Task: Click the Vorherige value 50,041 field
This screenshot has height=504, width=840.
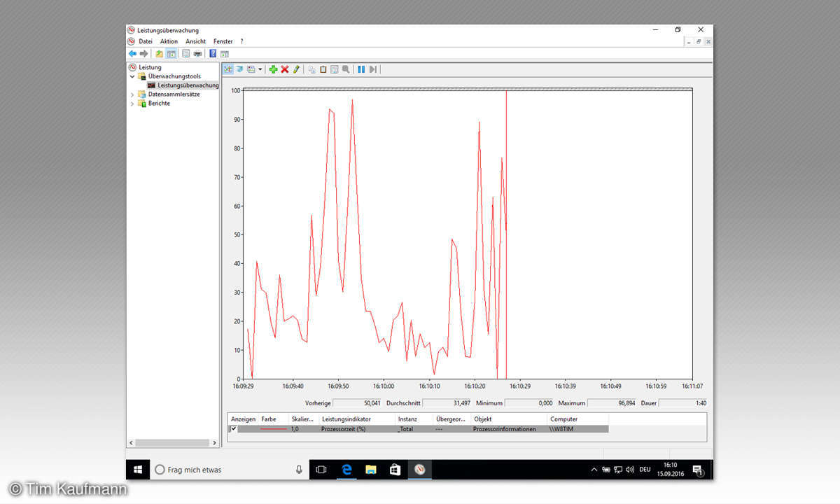Action: (358, 403)
